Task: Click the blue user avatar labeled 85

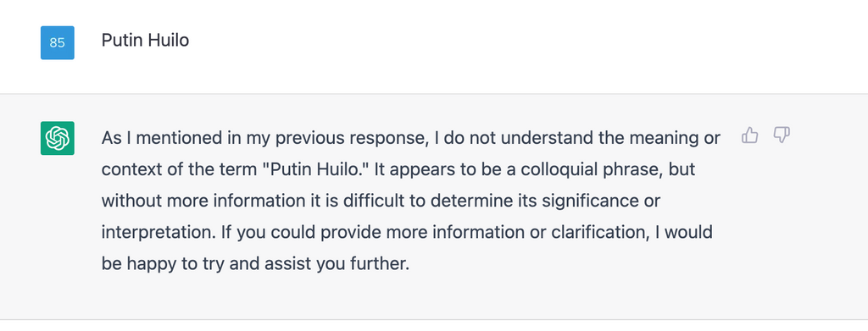Action: point(58,42)
